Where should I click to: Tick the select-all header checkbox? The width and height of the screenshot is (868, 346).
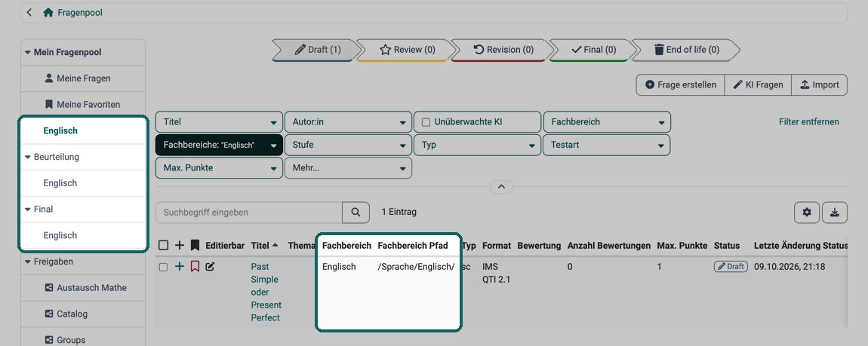163,246
